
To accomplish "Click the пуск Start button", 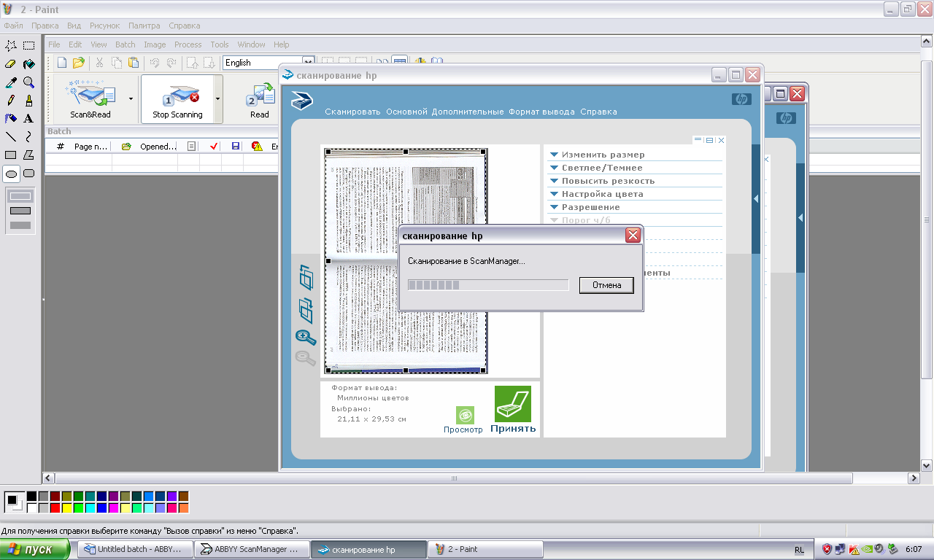I will (35, 549).
